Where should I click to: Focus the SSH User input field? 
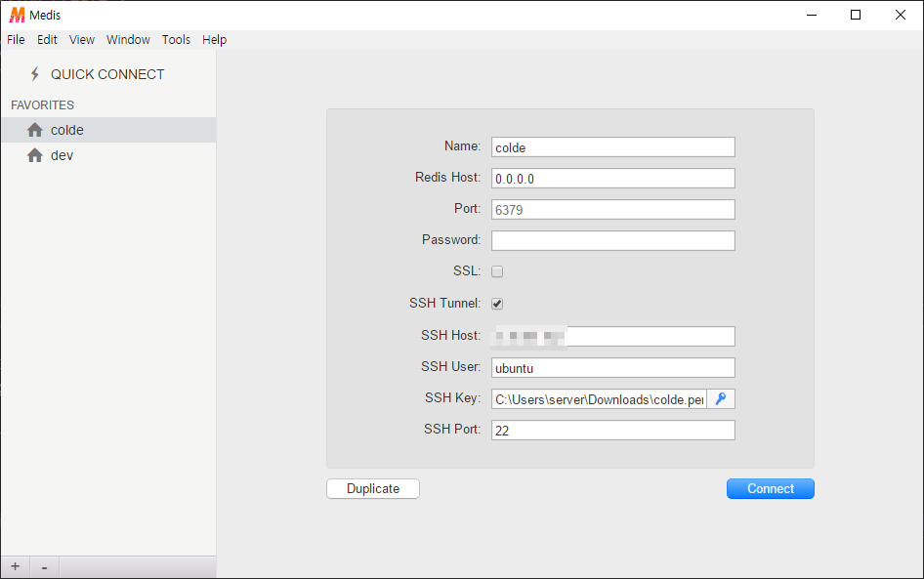pos(612,367)
